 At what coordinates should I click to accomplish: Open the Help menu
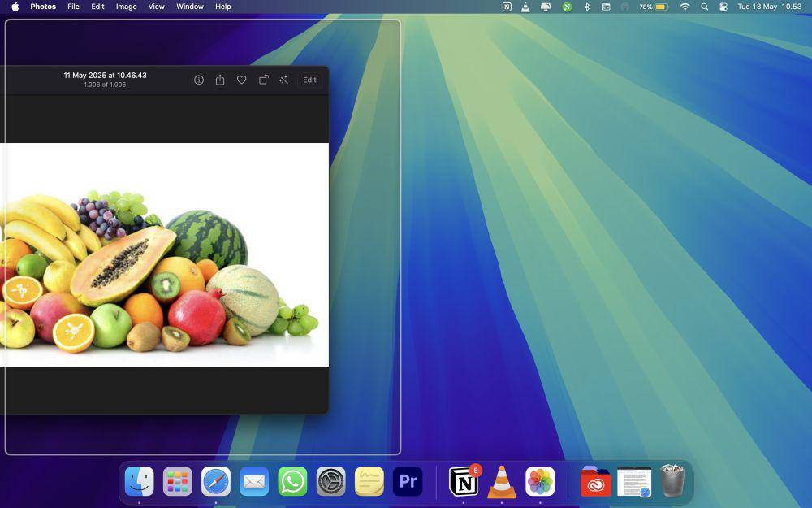(x=223, y=7)
